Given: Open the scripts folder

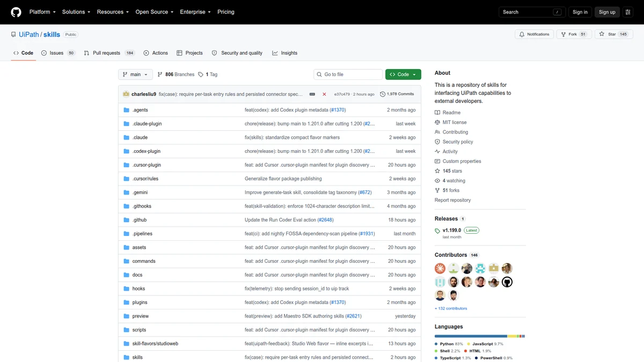Looking at the screenshot, I should pos(139,330).
